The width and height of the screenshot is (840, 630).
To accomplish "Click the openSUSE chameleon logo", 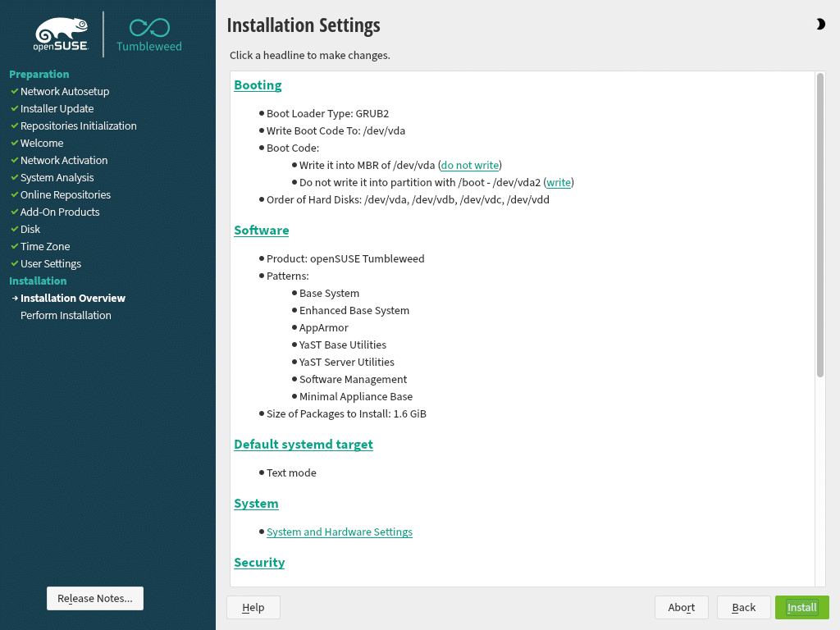I will pos(62,34).
